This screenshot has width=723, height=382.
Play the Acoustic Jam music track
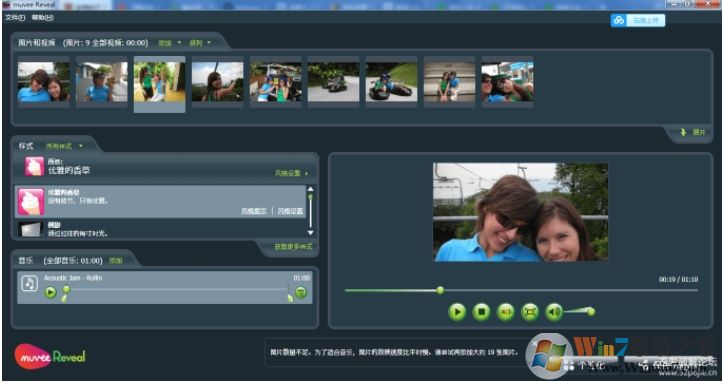pos(50,292)
